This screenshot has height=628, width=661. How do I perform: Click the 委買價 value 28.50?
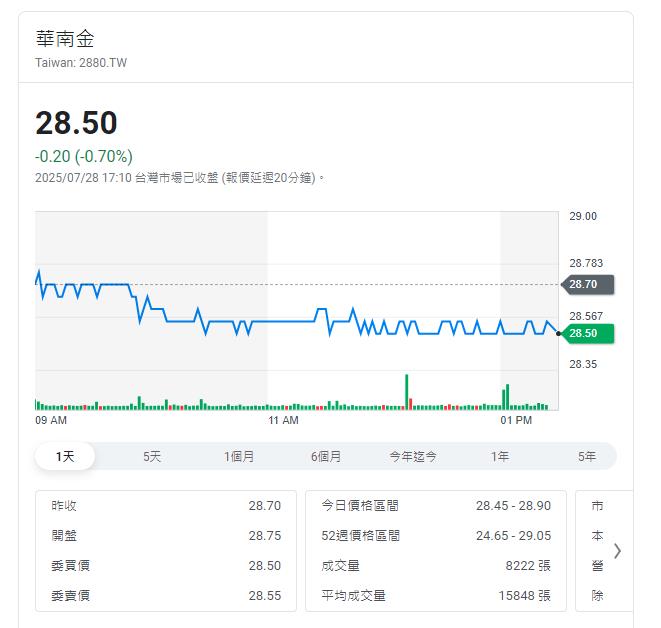(x=265, y=566)
